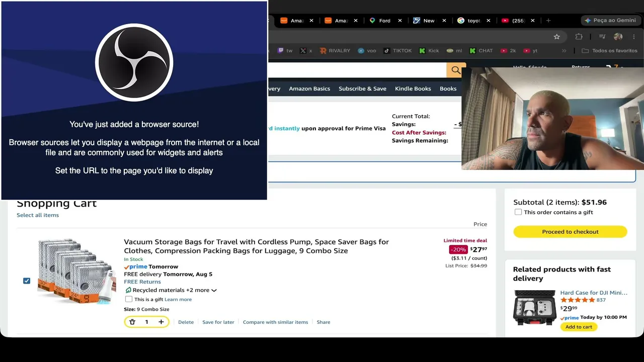The height and width of the screenshot is (362, 644).
Task: Open the RIVALRY bookmark
Action: (334, 51)
